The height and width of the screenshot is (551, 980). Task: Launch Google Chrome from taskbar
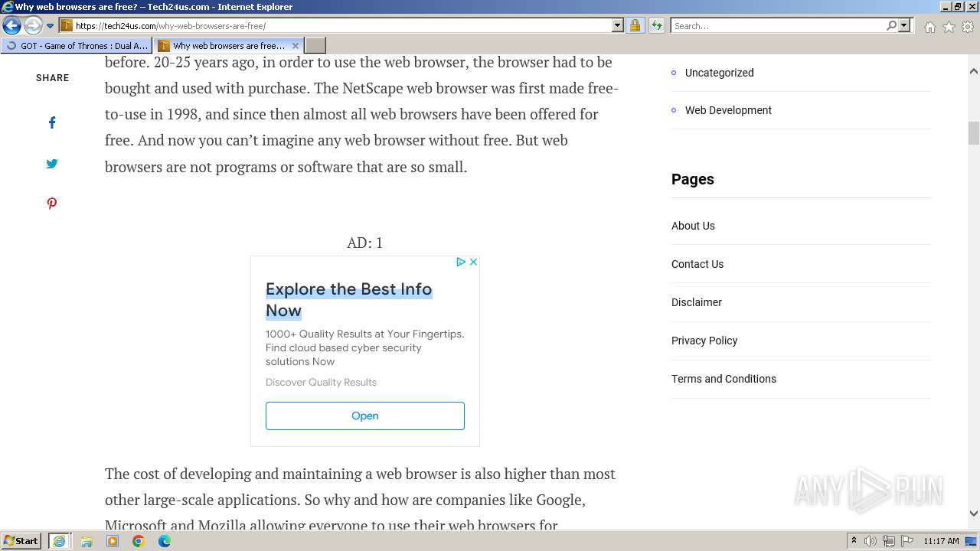coord(139,541)
